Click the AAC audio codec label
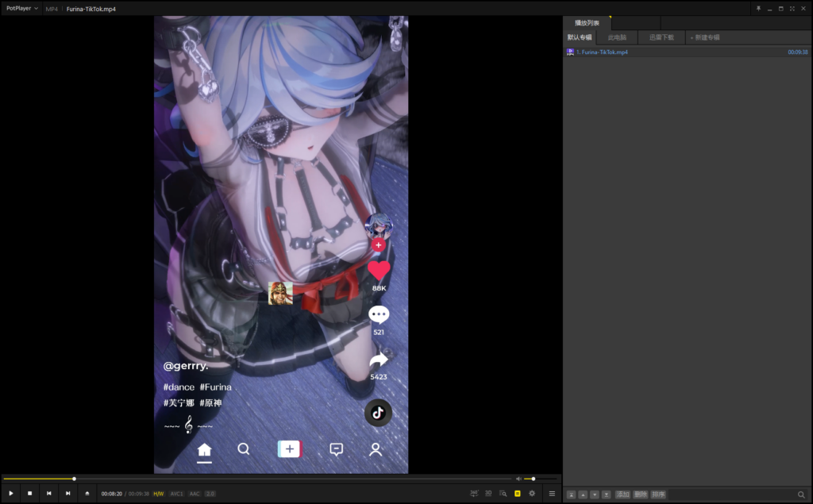Image resolution: width=813 pixels, height=504 pixels. (195, 494)
